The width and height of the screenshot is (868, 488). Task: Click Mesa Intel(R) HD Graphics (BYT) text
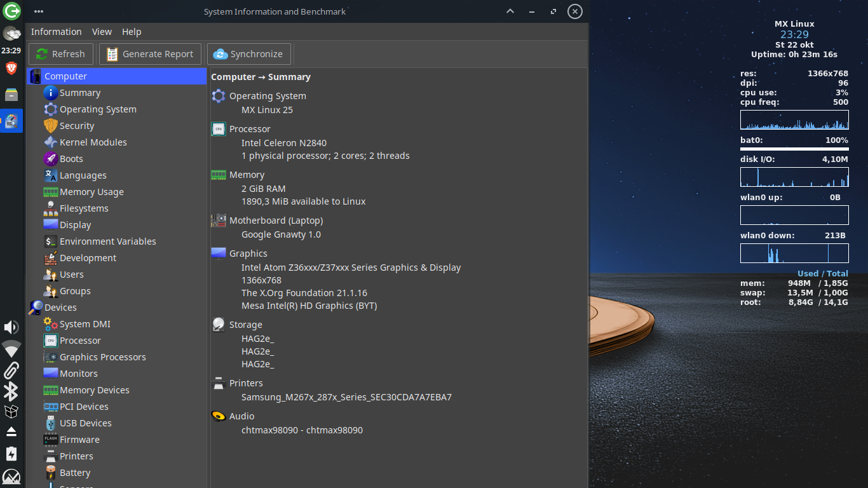(309, 306)
